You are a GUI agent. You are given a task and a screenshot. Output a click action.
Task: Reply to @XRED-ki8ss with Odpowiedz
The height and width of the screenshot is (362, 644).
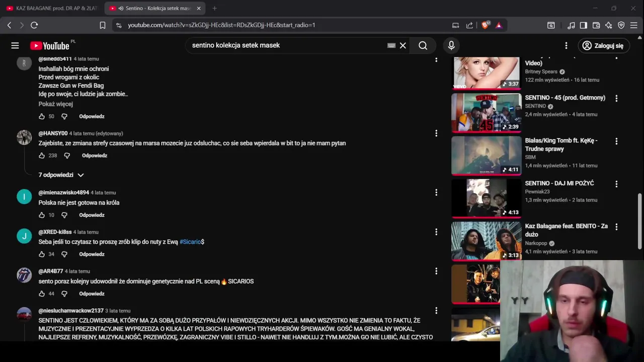(92, 254)
